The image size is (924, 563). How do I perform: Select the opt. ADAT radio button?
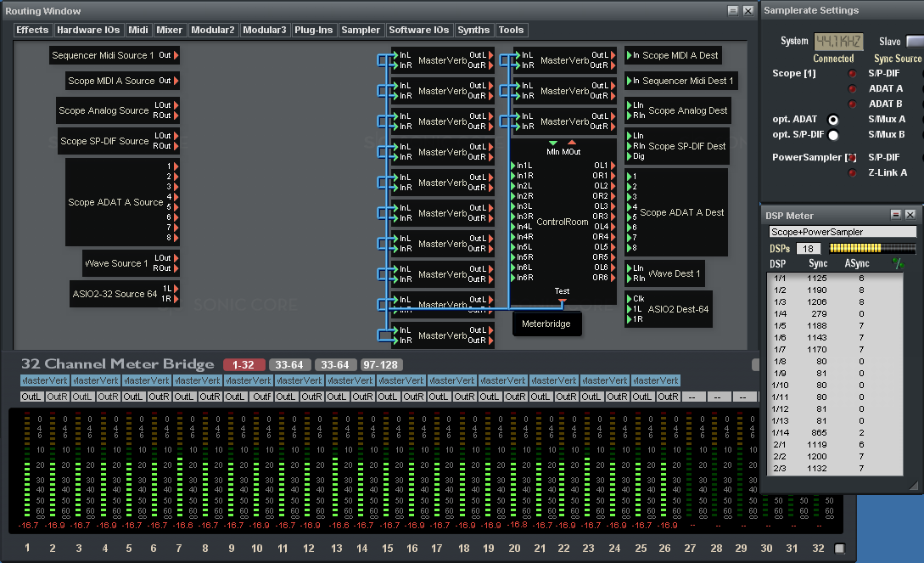[x=832, y=120]
